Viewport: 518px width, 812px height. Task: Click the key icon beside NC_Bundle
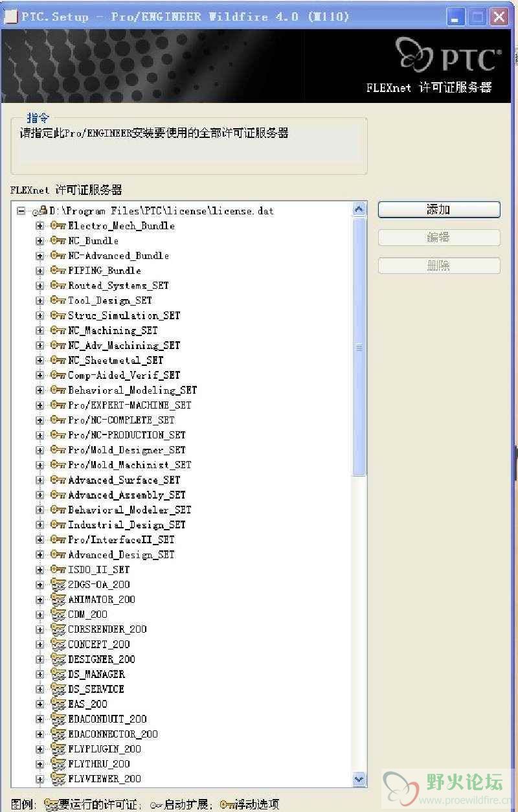58,240
